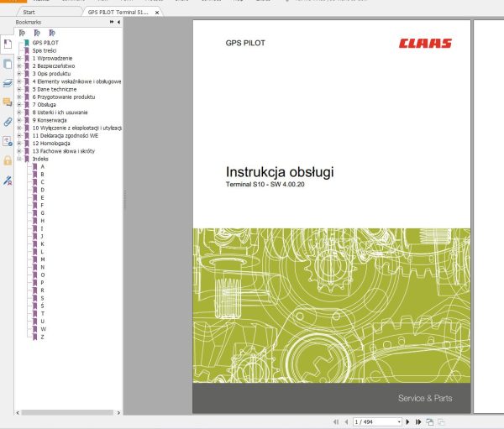The width and height of the screenshot is (504, 429).
Task: Click the bookmarks scrollbar right arrow
Action: pos(118,412)
